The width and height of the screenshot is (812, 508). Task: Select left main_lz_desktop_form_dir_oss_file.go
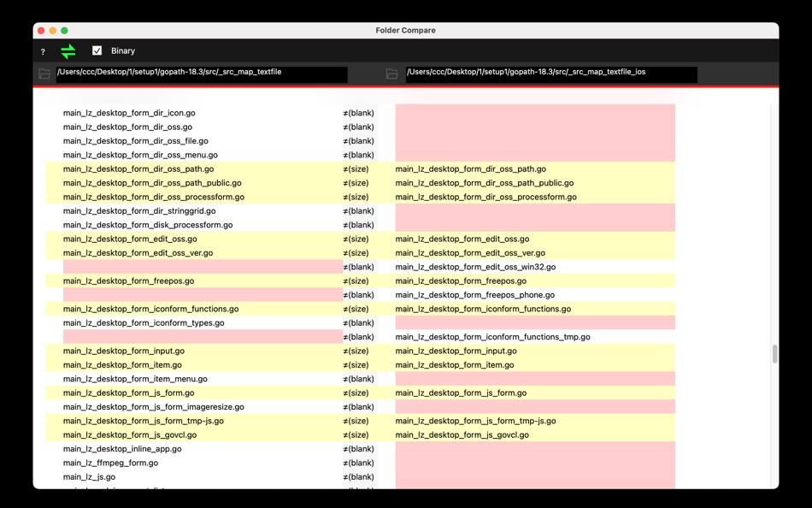tap(136, 141)
